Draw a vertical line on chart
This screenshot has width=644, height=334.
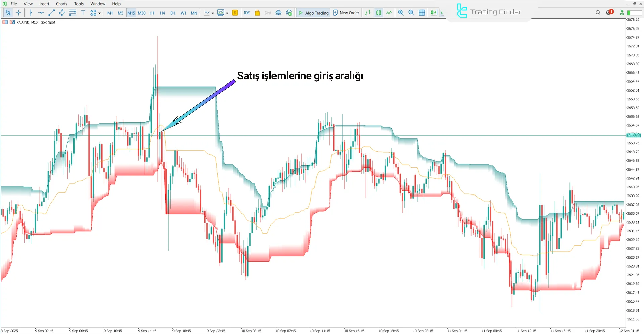[x=31, y=13]
